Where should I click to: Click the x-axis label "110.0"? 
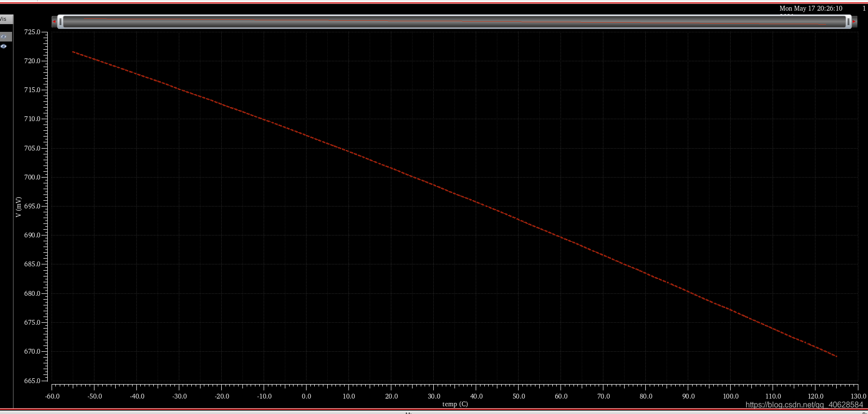coord(773,396)
